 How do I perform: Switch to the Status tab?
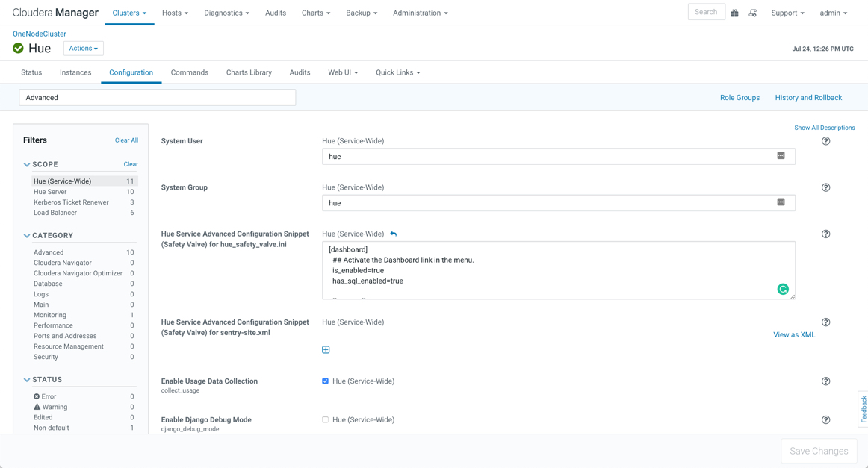31,72
